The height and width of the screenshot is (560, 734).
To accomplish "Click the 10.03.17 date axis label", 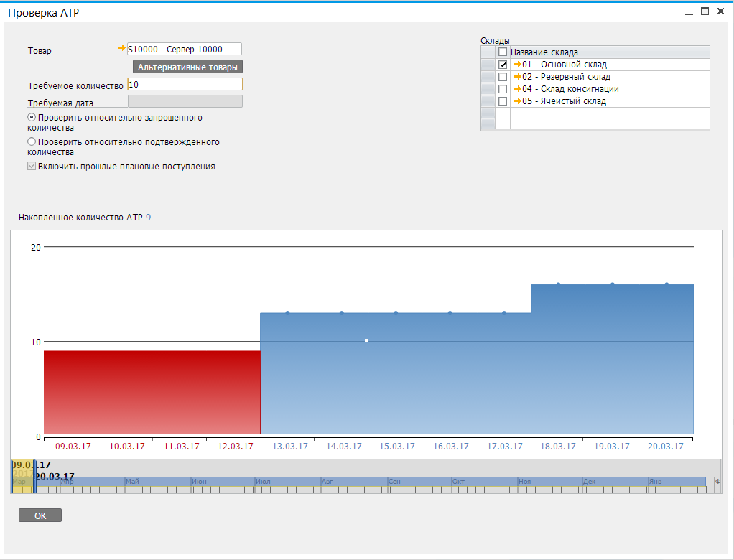I will tap(127, 447).
